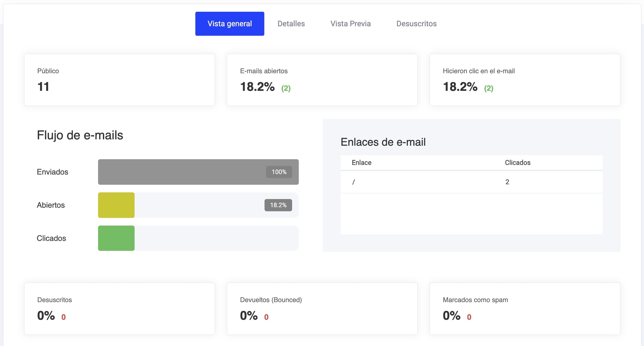Click the red 0 count under Devueltos

pos(266,317)
